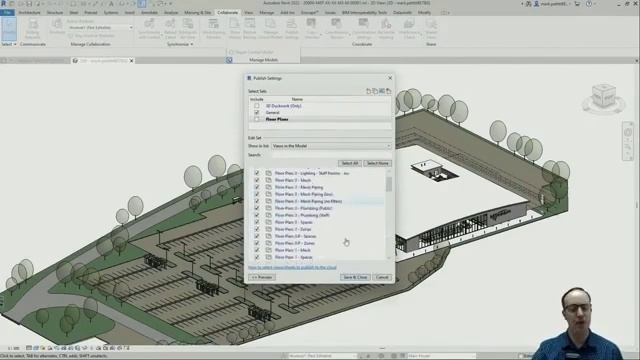The width and height of the screenshot is (640, 360).
Task: Open the signed-in user account dropdown
Action: pyautogui.click(x=553, y=4)
